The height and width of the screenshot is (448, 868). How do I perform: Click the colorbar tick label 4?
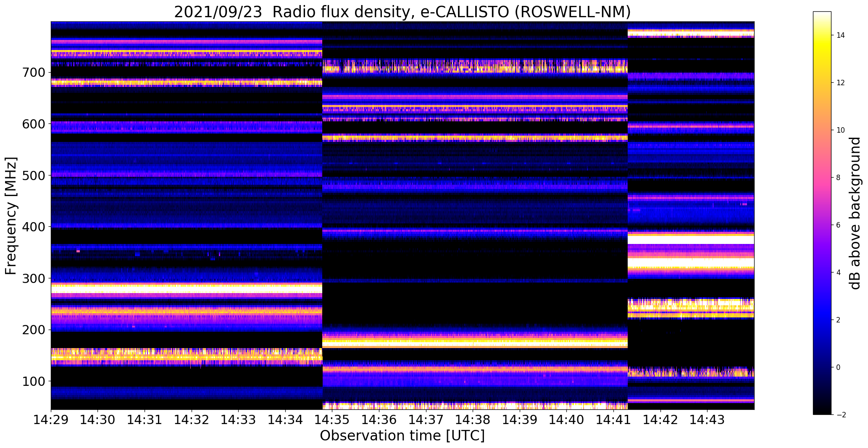[839, 272]
